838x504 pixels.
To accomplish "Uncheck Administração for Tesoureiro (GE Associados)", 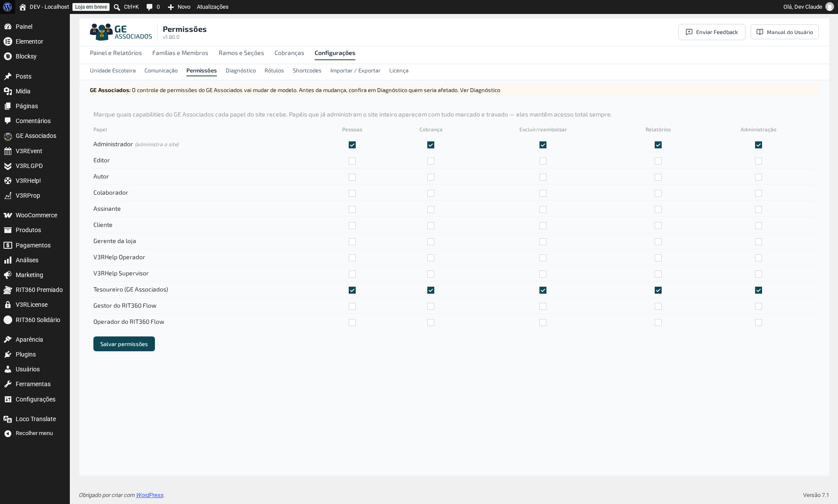I will [x=759, y=290].
